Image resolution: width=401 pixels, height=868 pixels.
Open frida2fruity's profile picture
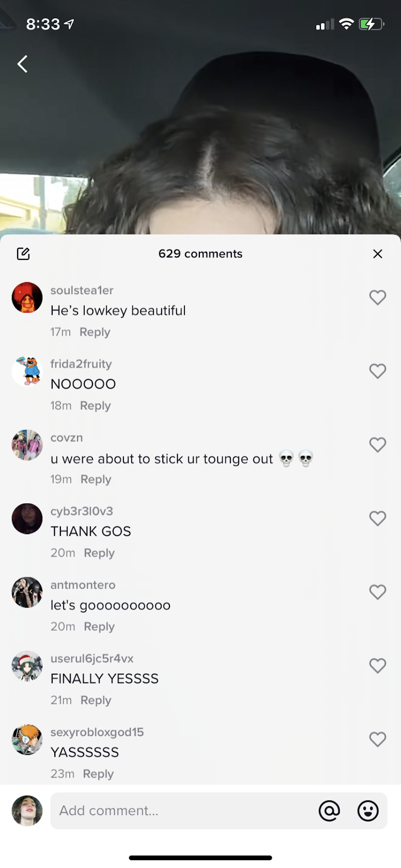pos(27,371)
